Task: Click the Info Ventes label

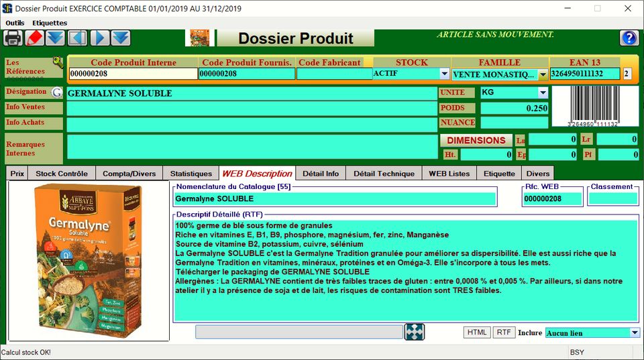Action: pos(34,107)
